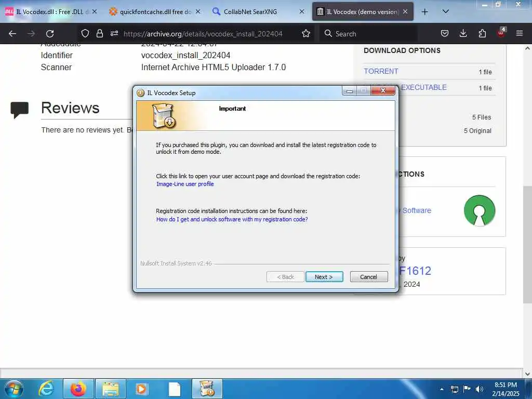Open a new browser tab
The width and height of the screenshot is (532, 399).
424,12
